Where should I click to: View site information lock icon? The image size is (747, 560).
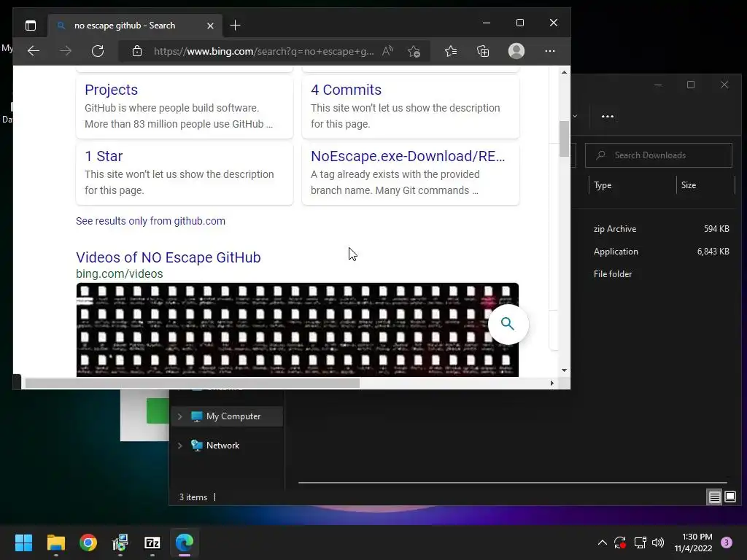(x=136, y=51)
